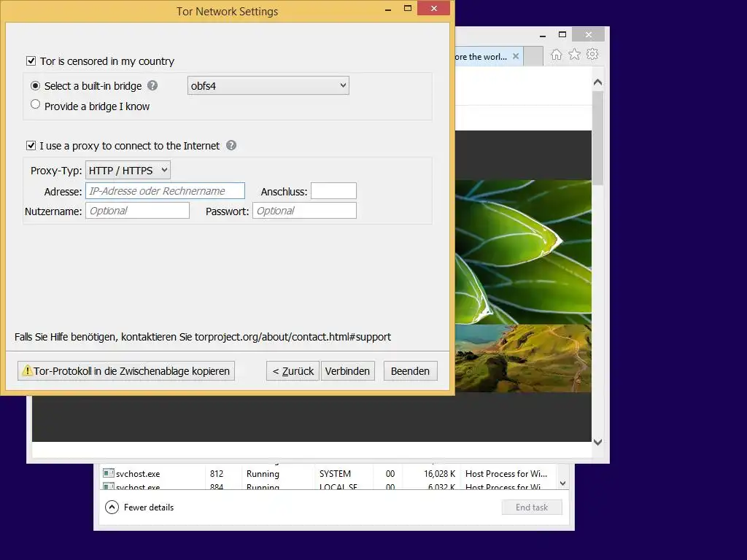Viewport: 747px width, 560px height.
Task: Click the help icon beside built-in bridge
Action: click(x=152, y=86)
